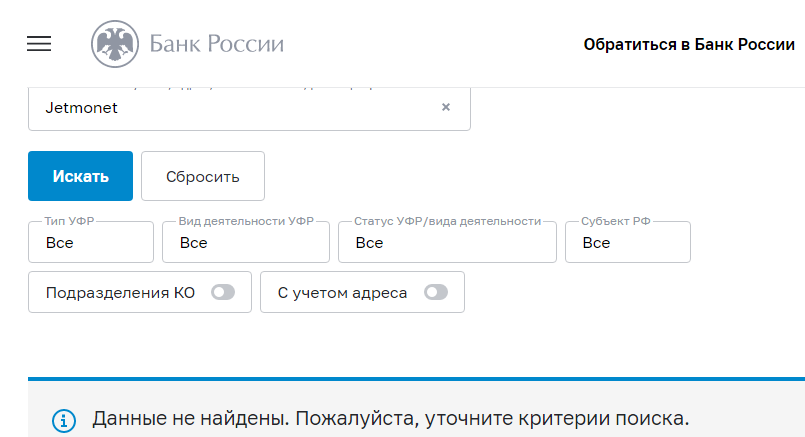Focus the search field containing Jetmonet
Screen dimensions: 805x437
(250, 108)
